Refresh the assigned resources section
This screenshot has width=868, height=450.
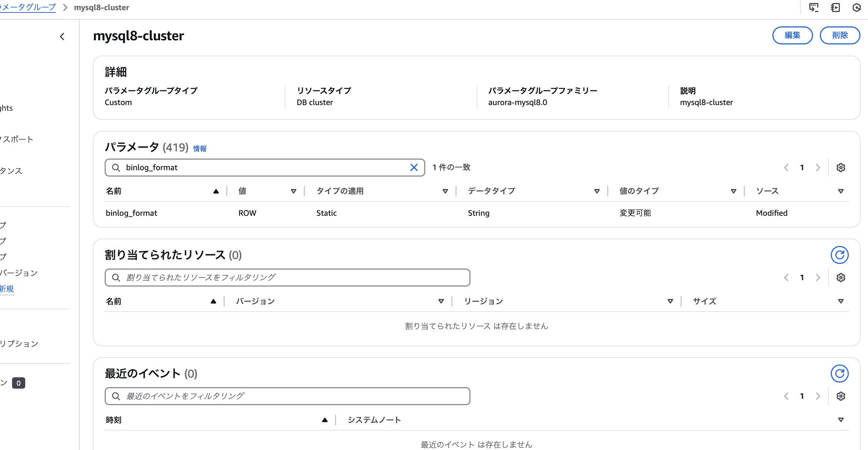(839, 255)
